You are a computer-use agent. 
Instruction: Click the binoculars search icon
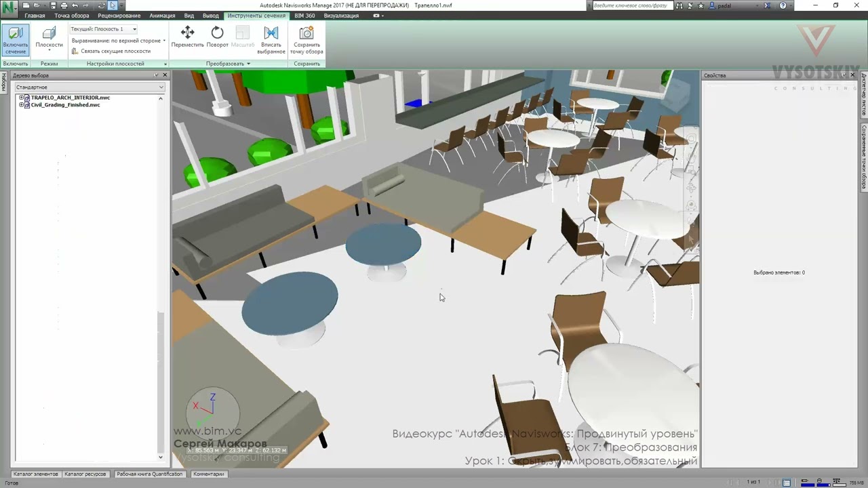pos(679,5)
